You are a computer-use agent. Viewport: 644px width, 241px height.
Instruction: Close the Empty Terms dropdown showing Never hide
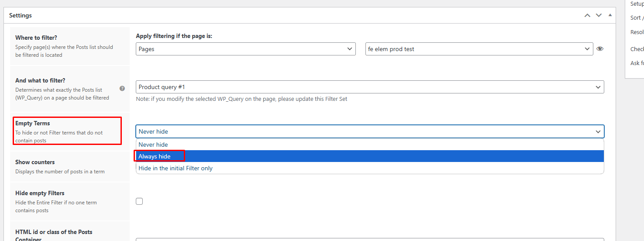[x=370, y=131]
